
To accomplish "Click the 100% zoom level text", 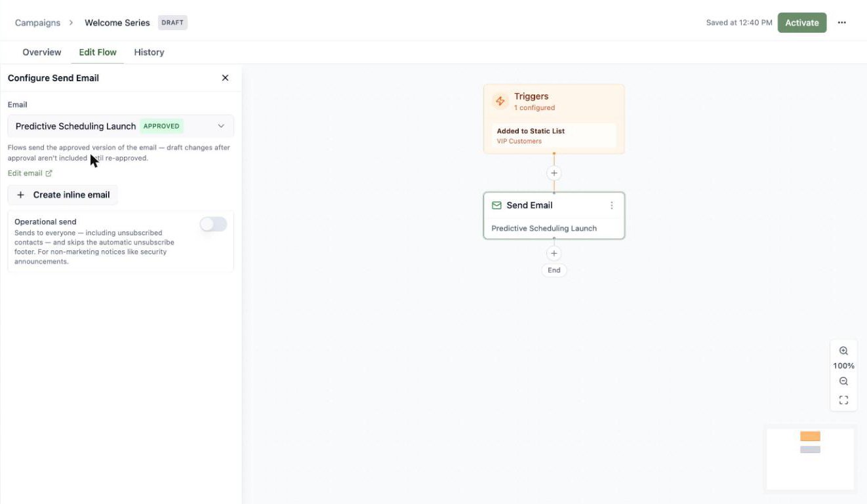I will pyautogui.click(x=843, y=366).
